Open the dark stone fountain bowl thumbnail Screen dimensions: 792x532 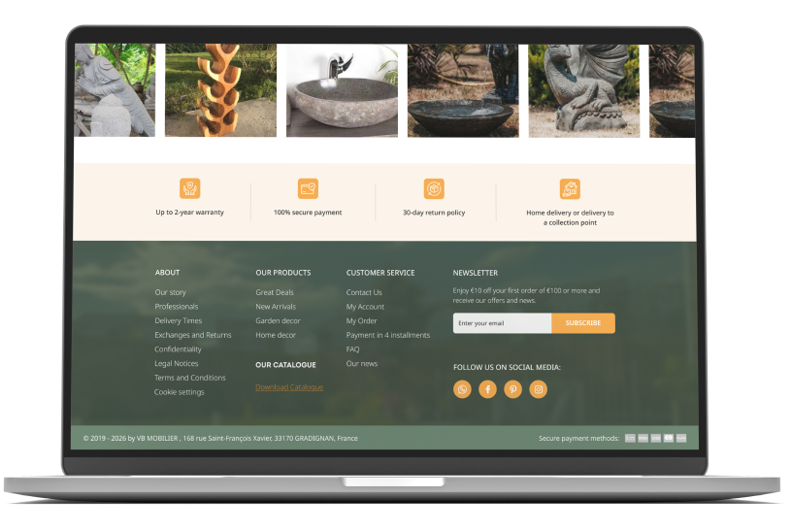pyautogui.click(x=463, y=90)
